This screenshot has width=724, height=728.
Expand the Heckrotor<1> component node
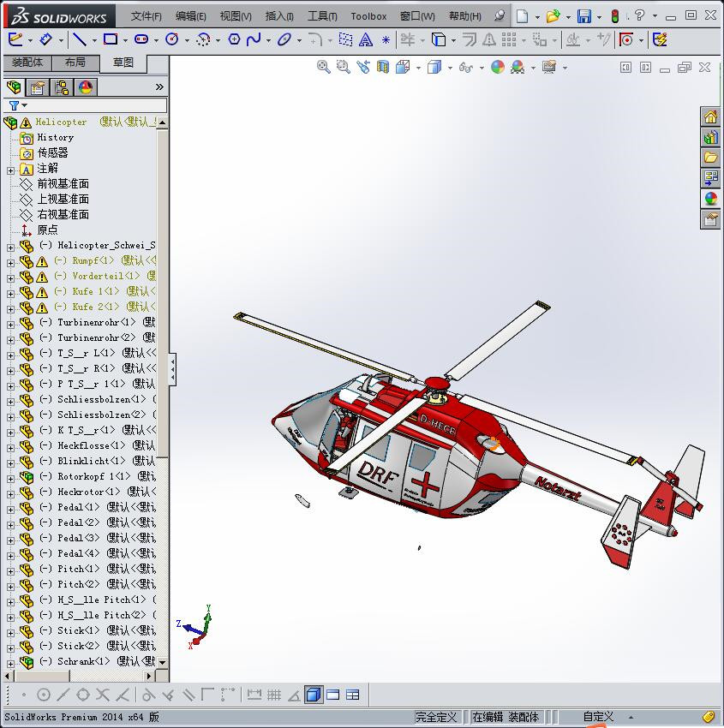click(x=10, y=494)
